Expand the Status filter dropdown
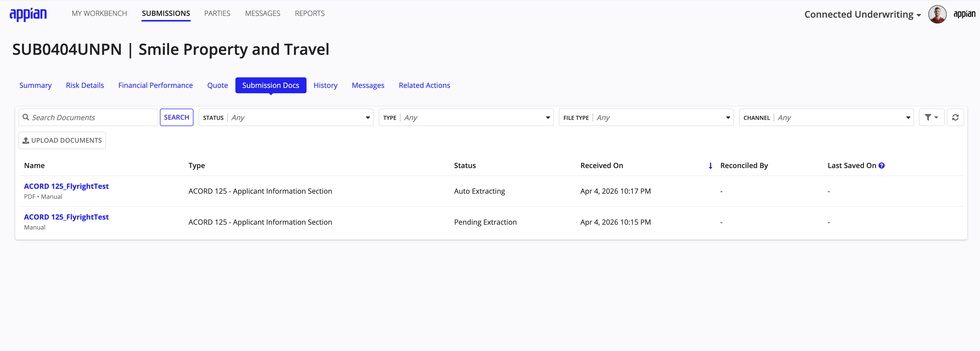The height and width of the screenshot is (351, 980). 286,117
